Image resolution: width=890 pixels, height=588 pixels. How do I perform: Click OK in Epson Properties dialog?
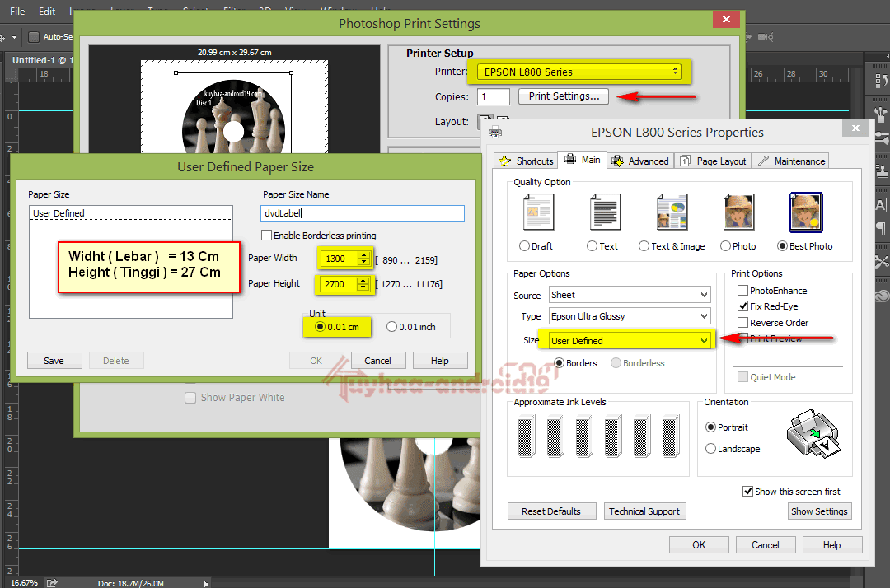click(699, 545)
